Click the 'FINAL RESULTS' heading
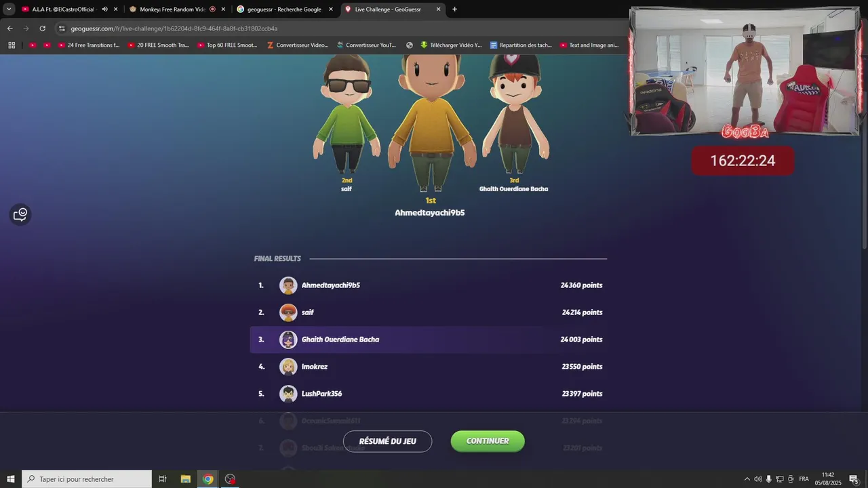 [x=277, y=259]
